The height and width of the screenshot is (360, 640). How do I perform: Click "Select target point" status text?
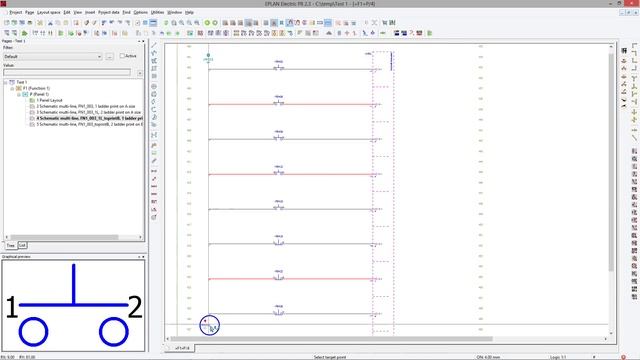[x=330, y=357]
